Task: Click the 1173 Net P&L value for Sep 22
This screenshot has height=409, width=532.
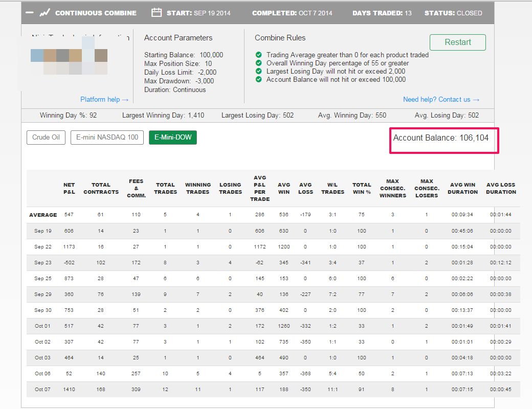Action: tap(69, 247)
